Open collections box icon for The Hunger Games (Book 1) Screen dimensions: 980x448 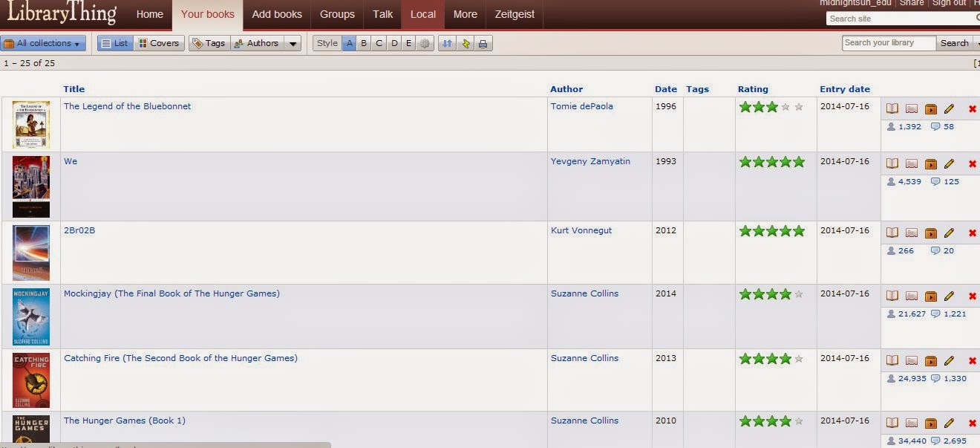(930, 423)
